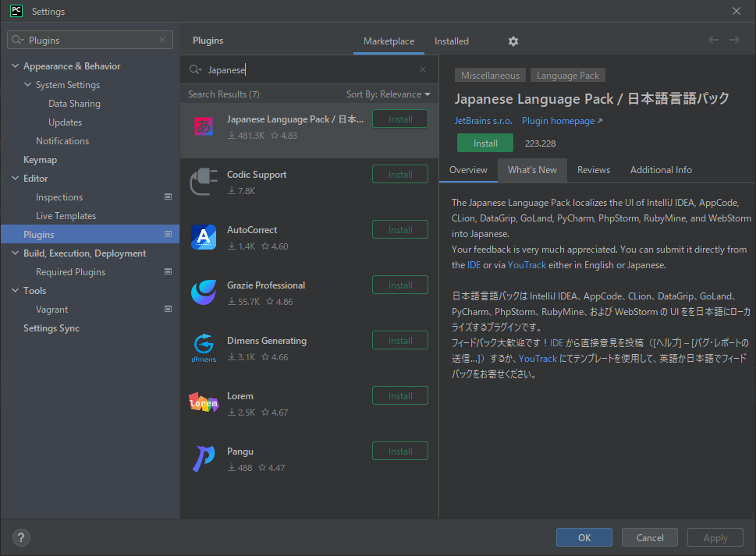The image size is (756, 556).
Task: Click the Grazie Professional plugin icon
Action: click(204, 292)
